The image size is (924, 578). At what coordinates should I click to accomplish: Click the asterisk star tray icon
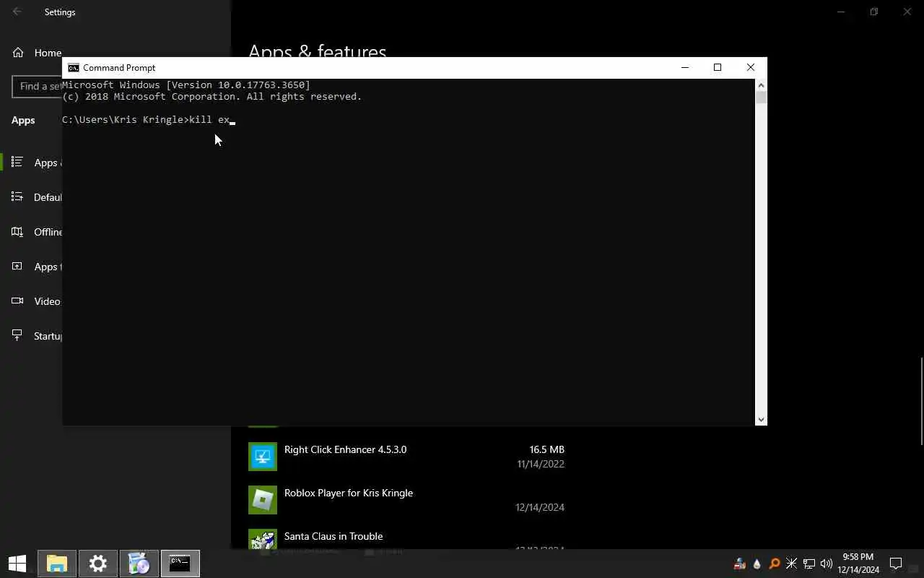[x=792, y=564]
